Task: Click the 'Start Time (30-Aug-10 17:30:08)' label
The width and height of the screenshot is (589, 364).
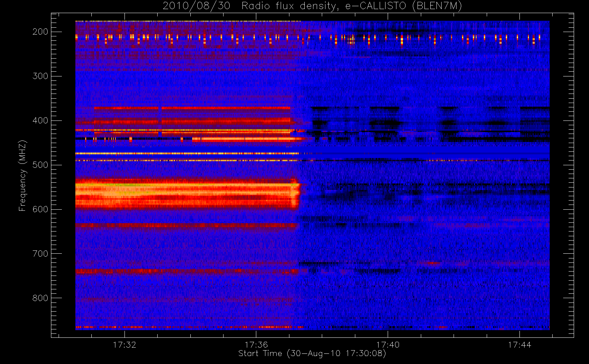Action: tap(312, 353)
